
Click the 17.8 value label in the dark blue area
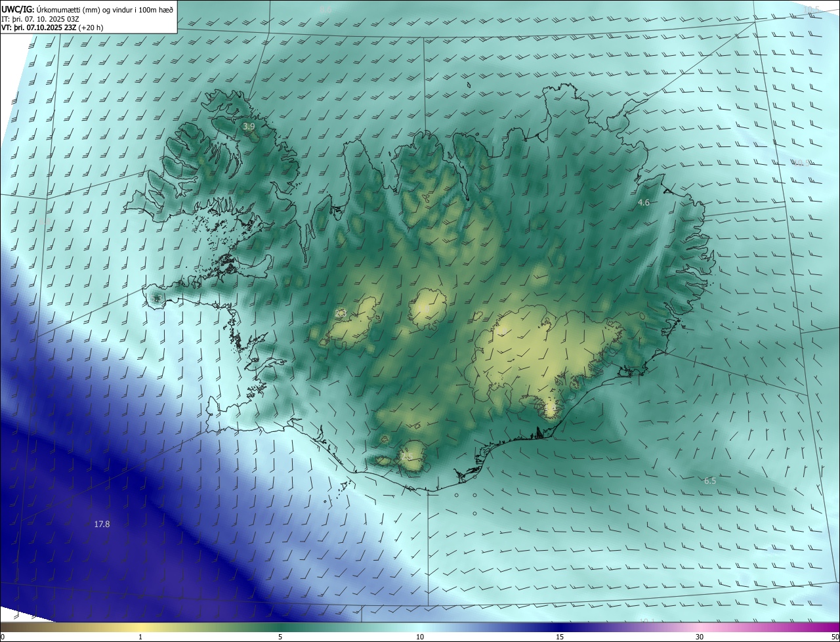[102, 524]
